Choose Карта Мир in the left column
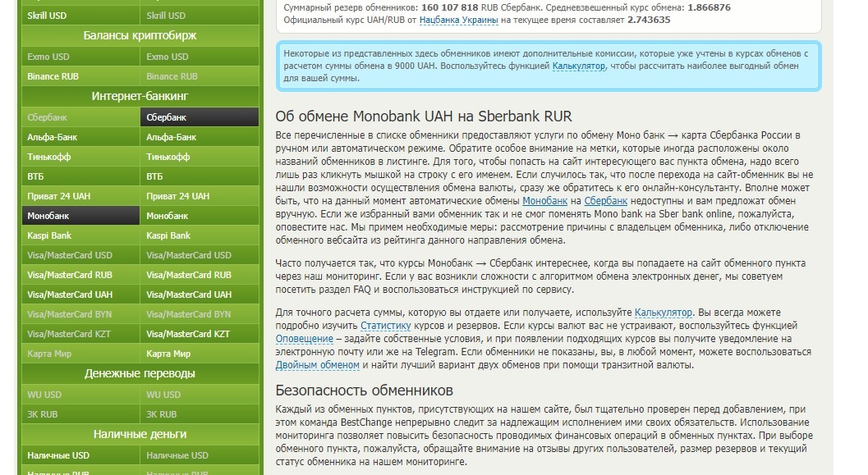Screen dimensions: 868x475 tap(80, 354)
